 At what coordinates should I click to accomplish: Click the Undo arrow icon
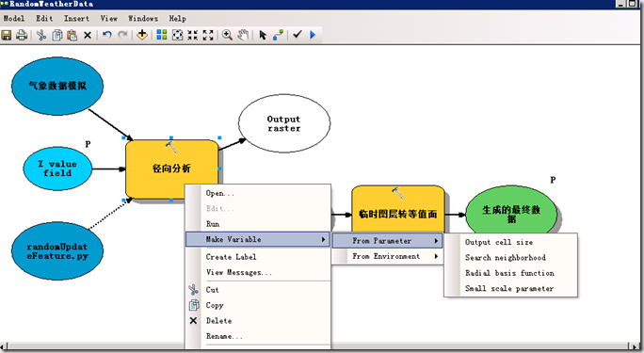click(107, 35)
